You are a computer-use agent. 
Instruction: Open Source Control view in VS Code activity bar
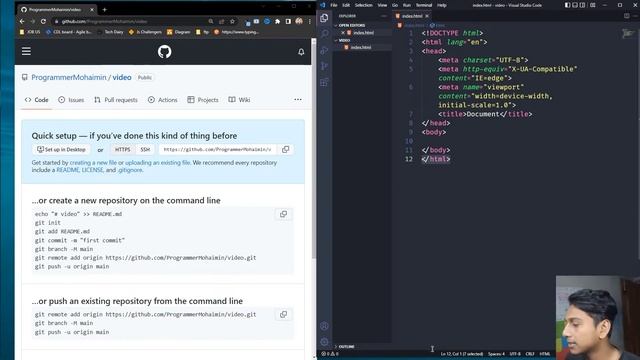point(324,66)
